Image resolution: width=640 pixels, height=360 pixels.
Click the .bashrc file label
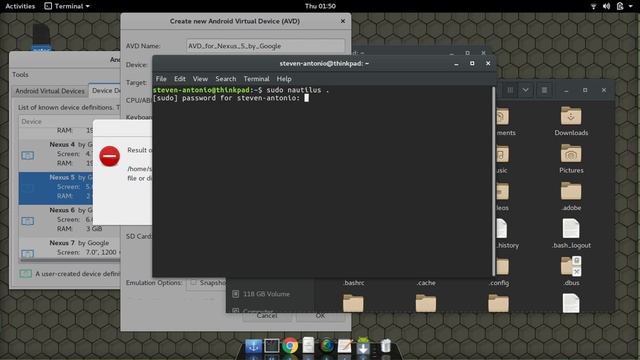click(354, 282)
